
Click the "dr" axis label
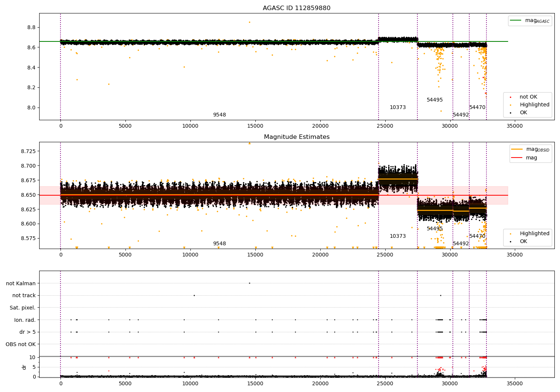point(24,367)
